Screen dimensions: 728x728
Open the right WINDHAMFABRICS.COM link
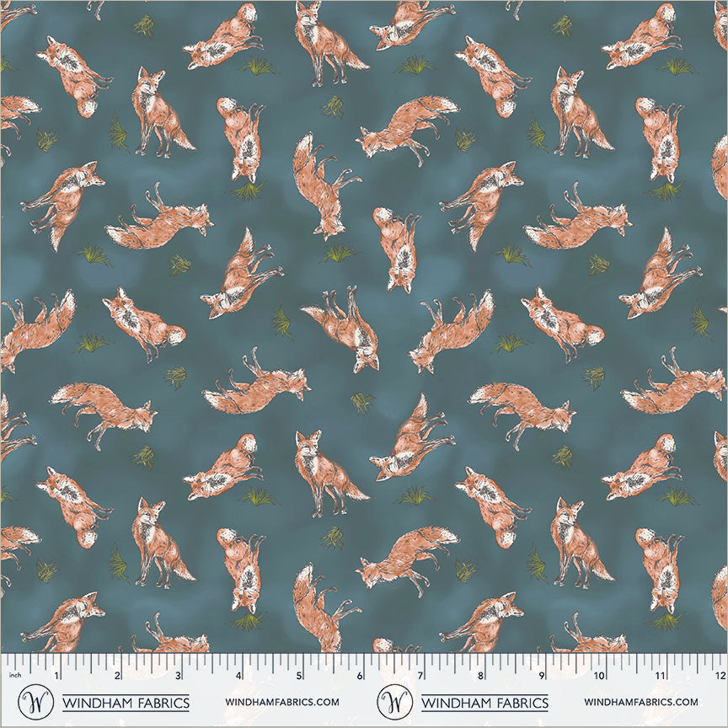pos(641,702)
